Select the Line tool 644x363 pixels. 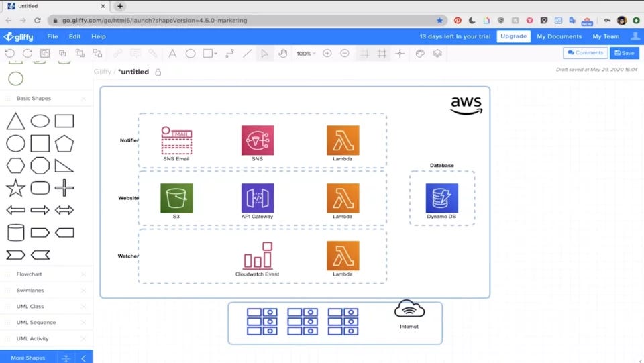(248, 54)
